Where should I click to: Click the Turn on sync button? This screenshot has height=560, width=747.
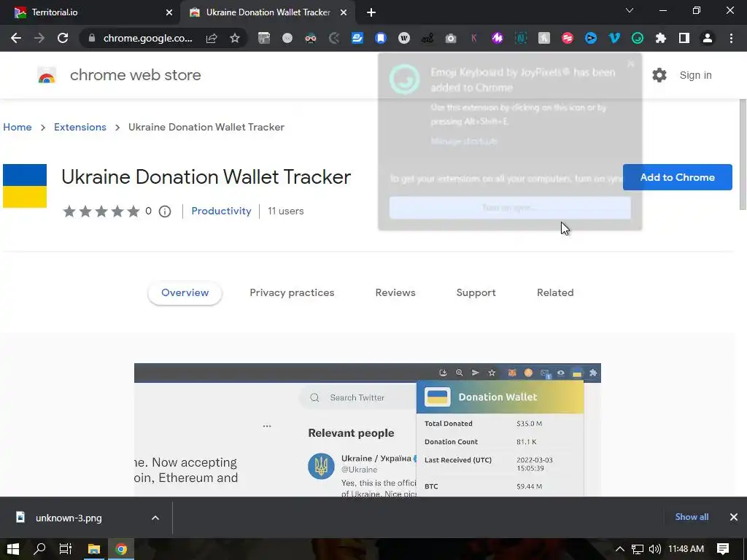[x=510, y=208]
